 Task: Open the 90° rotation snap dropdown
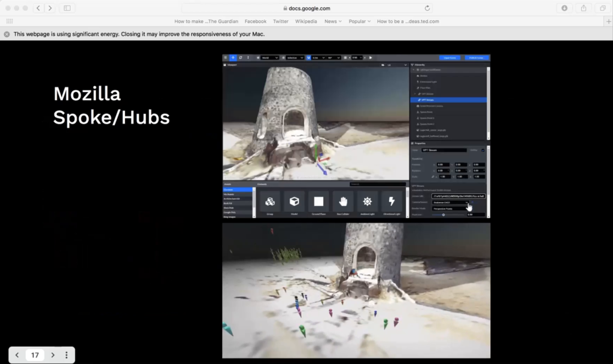[334, 57]
